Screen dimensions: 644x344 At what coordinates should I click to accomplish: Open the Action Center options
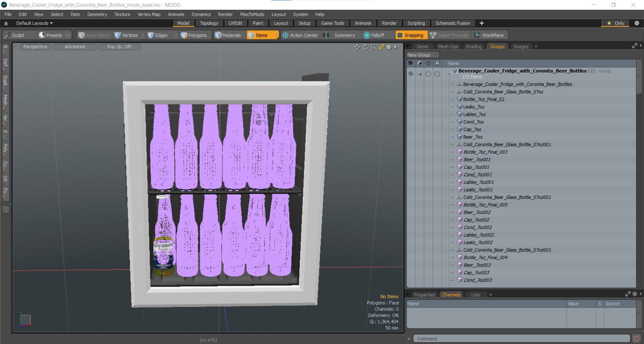pos(300,35)
